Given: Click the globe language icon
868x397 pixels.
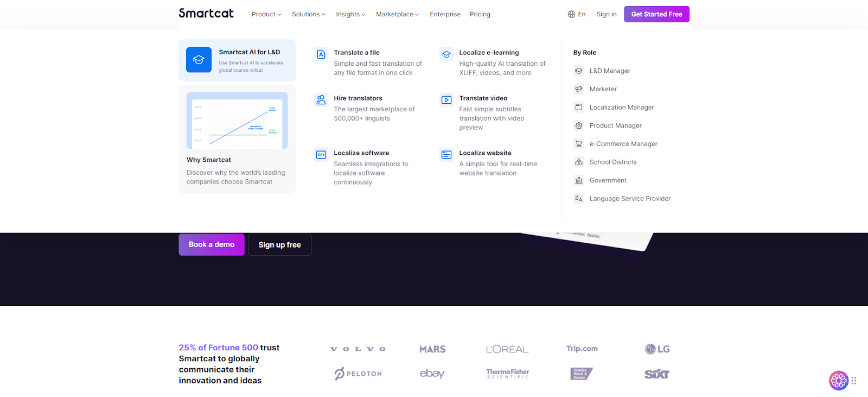Looking at the screenshot, I should coord(571,14).
